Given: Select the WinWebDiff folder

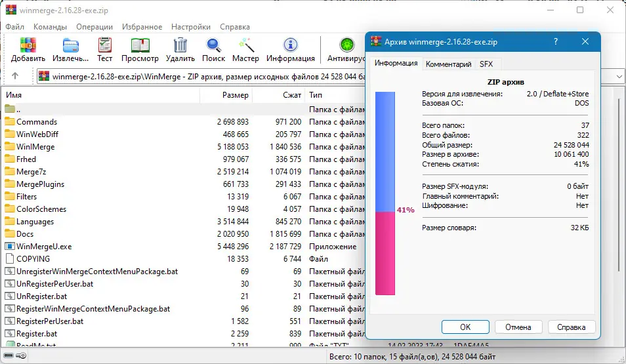Looking at the screenshot, I should 37,134.
